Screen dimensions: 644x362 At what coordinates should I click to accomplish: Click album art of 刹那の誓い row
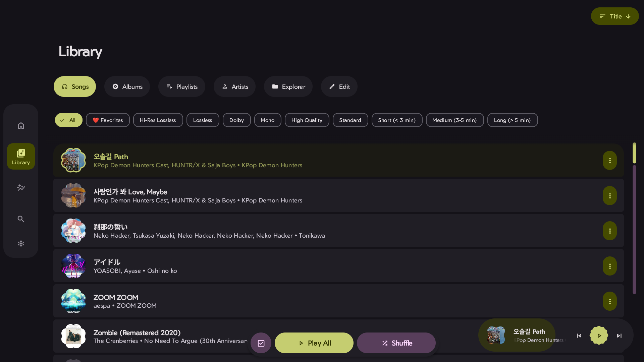73,231
